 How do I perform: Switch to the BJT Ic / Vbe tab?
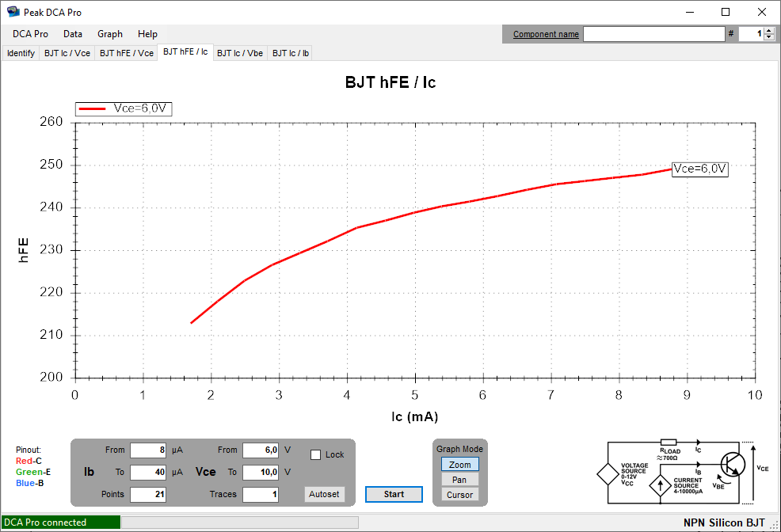point(240,53)
